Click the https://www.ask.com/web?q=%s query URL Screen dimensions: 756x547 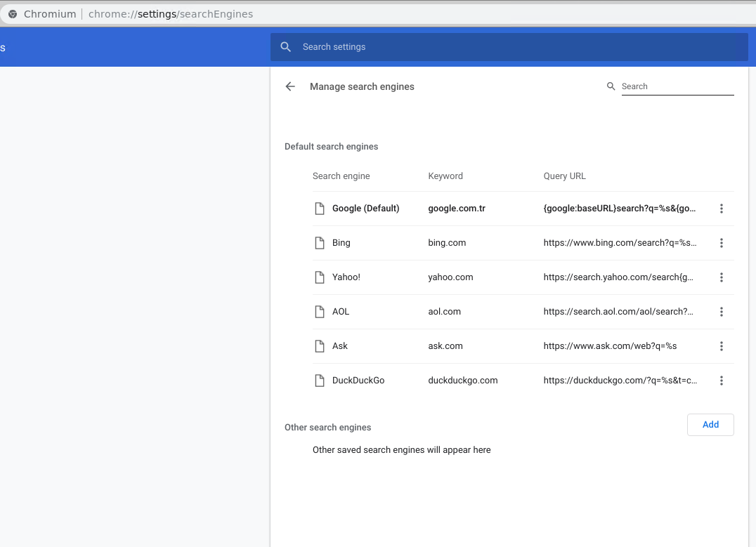click(610, 346)
